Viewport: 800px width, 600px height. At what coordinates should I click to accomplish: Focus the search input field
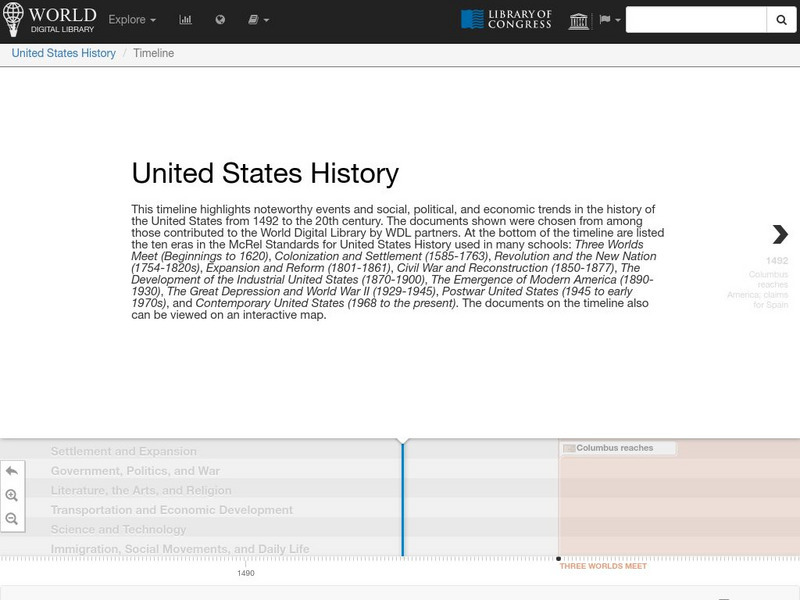click(x=696, y=20)
